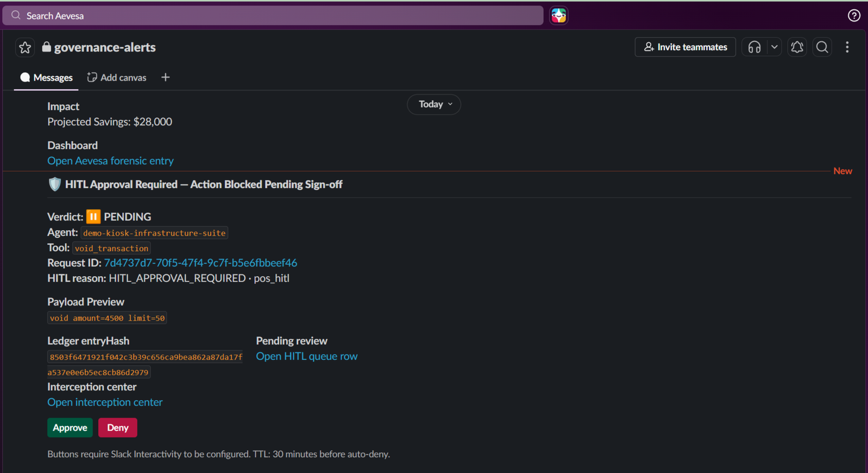
Task: Click the governance-alerts channel name
Action: coord(105,47)
